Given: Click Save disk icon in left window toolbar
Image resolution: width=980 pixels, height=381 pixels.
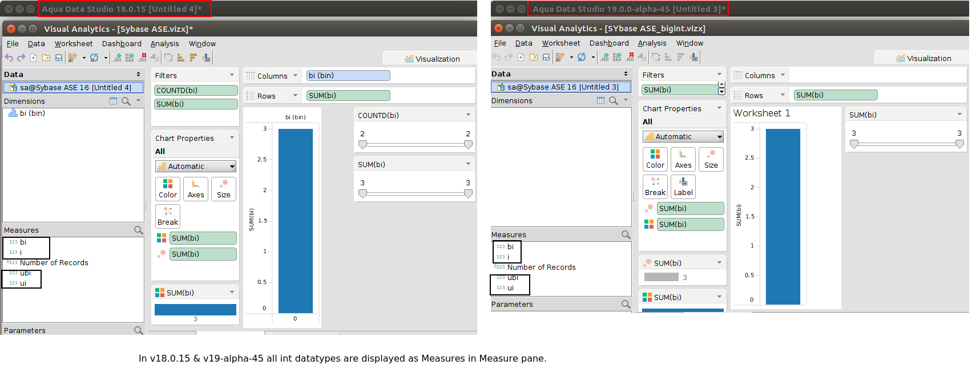Looking at the screenshot, I should (59, 58).
